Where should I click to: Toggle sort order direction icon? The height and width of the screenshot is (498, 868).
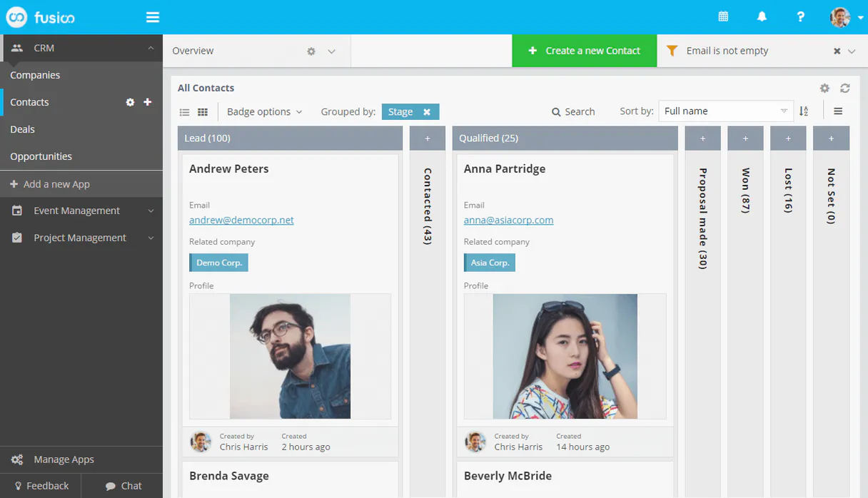[804, 111]
